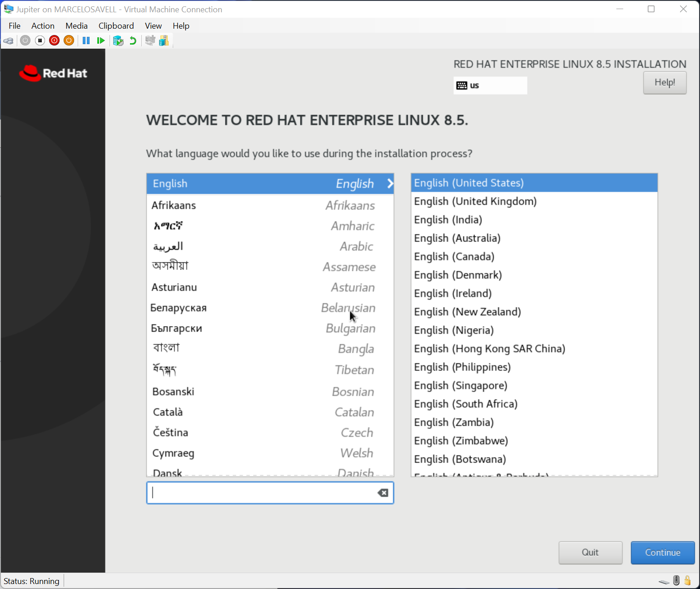This screenshot has width=700, height=589.
Task: Click the Help! button
Action: point(665,83)
